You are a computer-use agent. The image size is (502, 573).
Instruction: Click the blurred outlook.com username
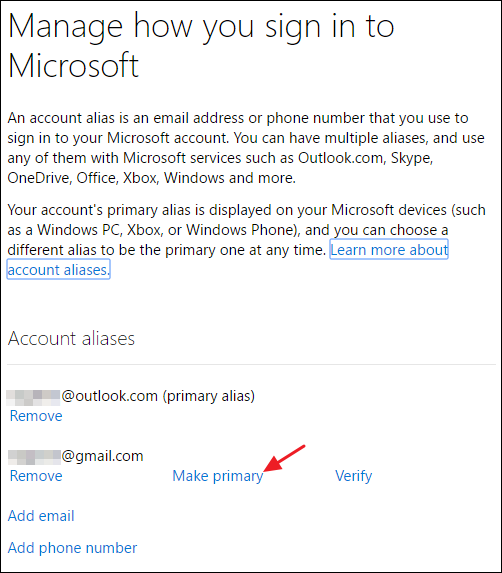point(33,397)
